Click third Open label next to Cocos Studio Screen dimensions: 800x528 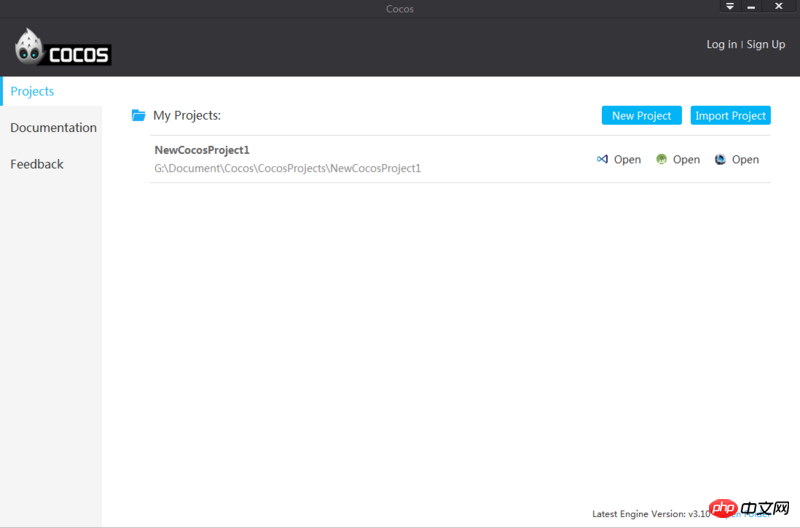(x=745, y=160)
